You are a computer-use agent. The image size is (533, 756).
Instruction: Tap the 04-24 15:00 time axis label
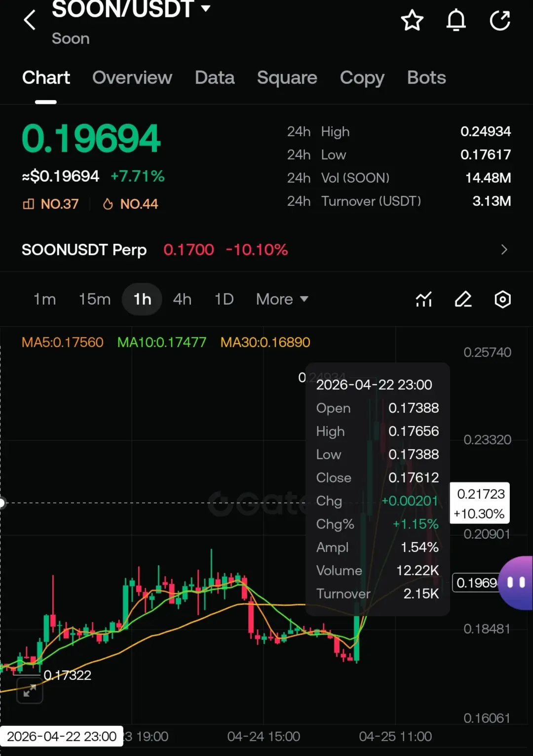tap(264, 737)
